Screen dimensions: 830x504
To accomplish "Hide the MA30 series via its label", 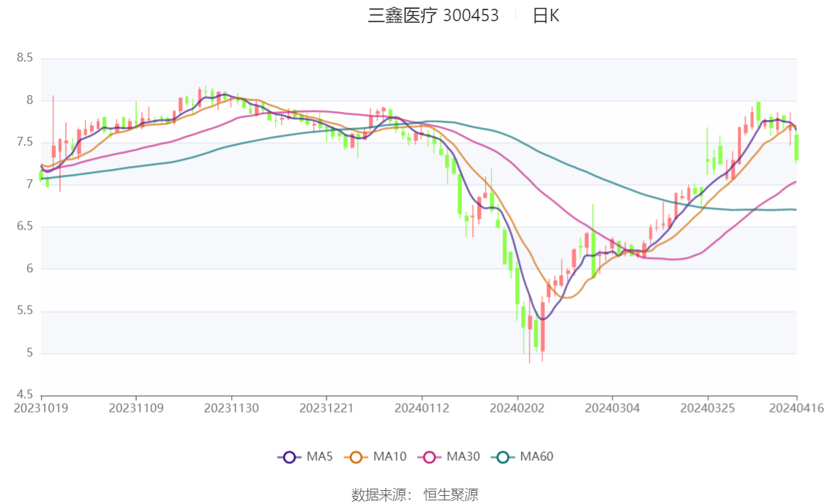I will coord(463,456).
